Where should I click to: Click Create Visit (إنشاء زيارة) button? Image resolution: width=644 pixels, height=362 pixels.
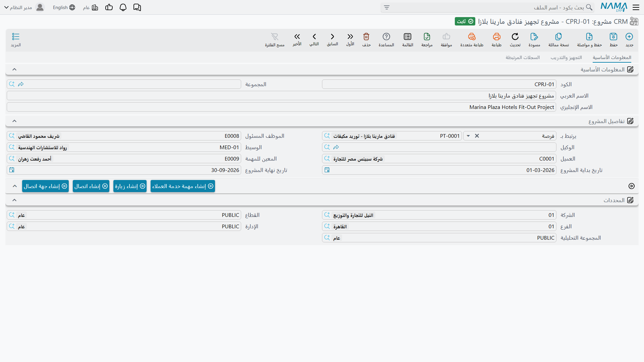pyautogui.click(x=130, y=186)
